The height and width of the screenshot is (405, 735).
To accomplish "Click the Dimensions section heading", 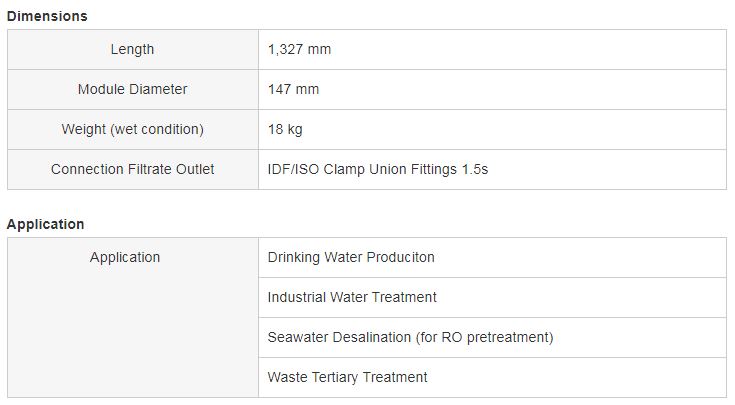I will pyautogui.click(x=47, y=16).
